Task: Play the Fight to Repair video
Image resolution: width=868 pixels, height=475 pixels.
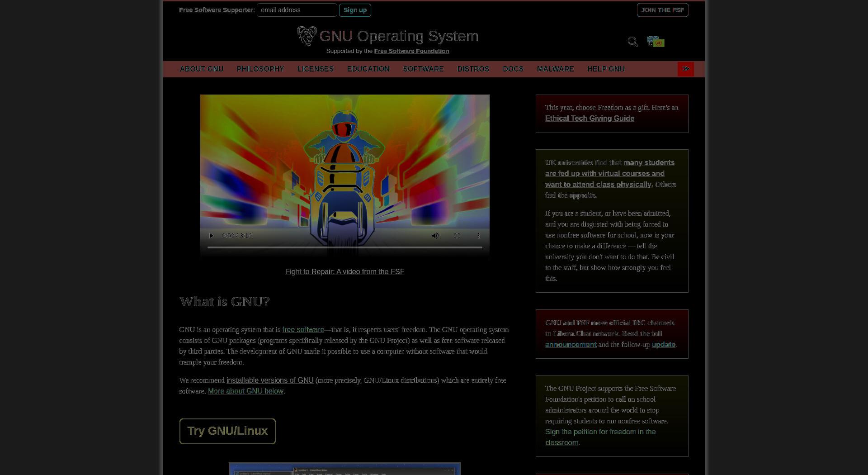Action: (211, 236)
